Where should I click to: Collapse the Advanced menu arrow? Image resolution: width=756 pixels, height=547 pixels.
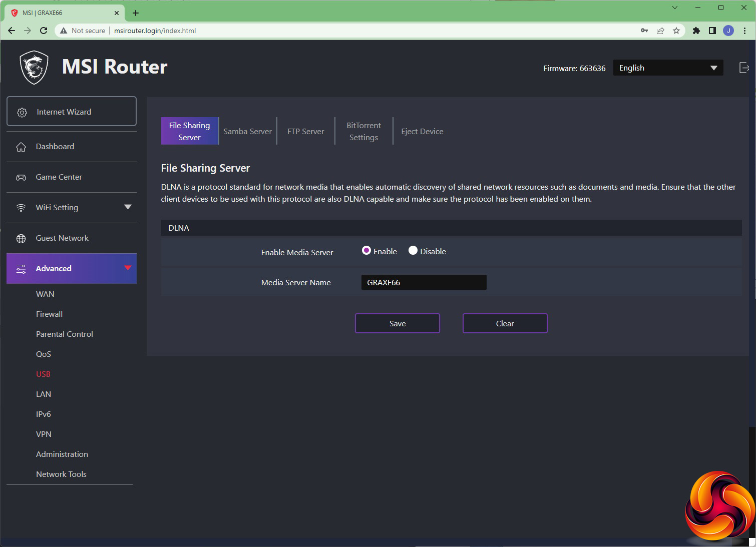click(128, 268)
